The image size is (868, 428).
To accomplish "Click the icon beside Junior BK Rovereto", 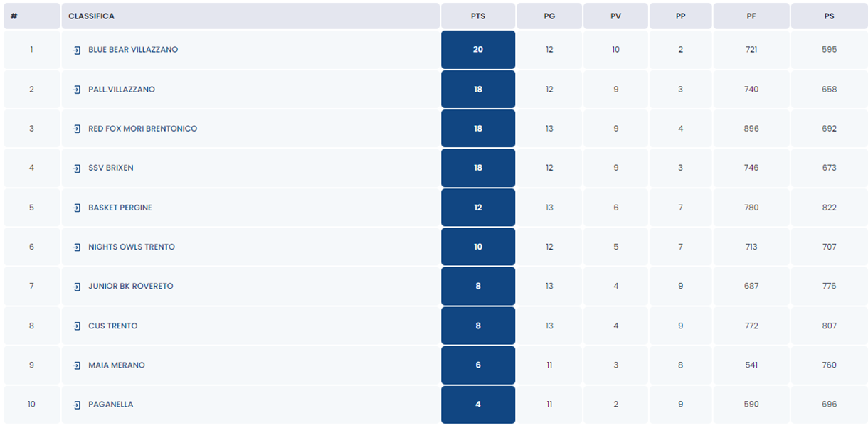I will coord(77,287).
